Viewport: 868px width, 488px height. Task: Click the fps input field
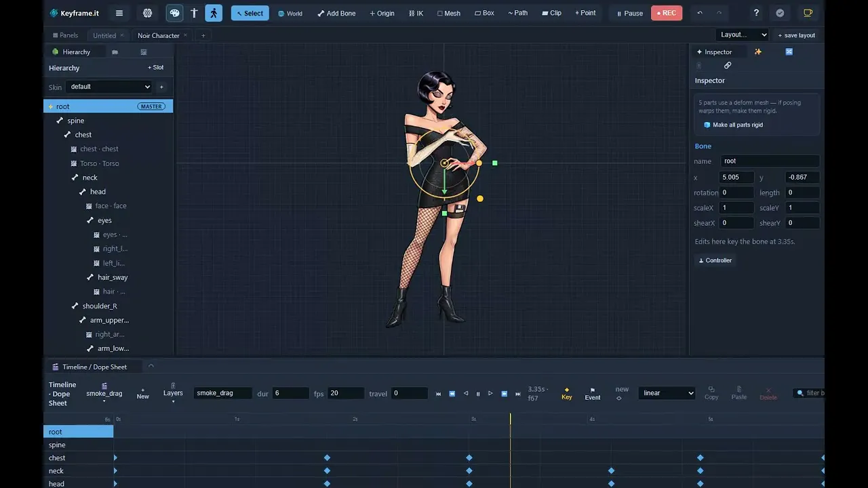[x=346, y=393]
